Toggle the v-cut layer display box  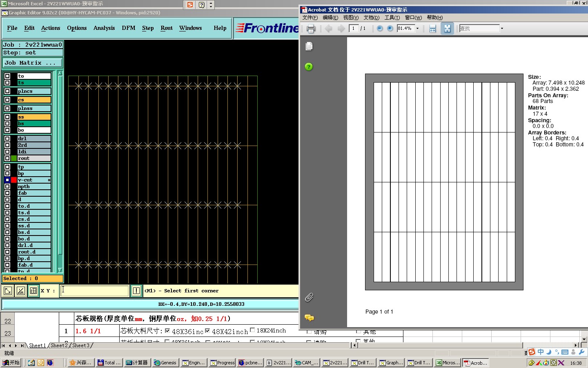tap(7, 180)
